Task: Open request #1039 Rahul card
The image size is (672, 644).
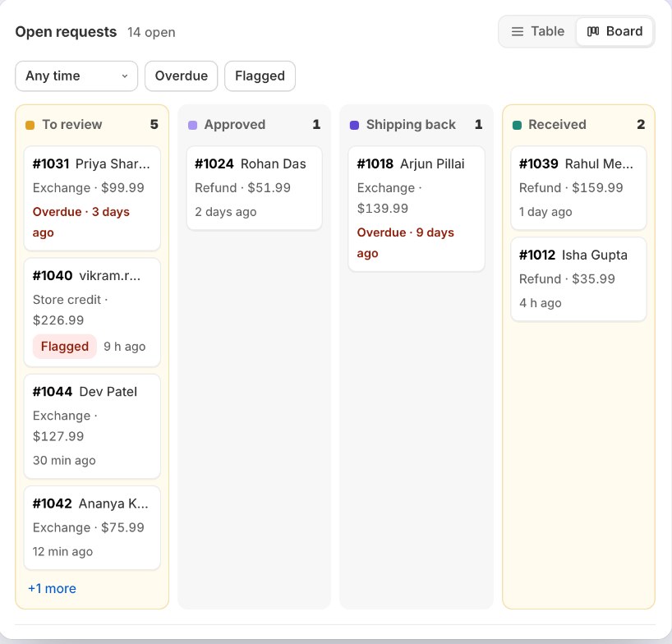Action: pos(578,188)
